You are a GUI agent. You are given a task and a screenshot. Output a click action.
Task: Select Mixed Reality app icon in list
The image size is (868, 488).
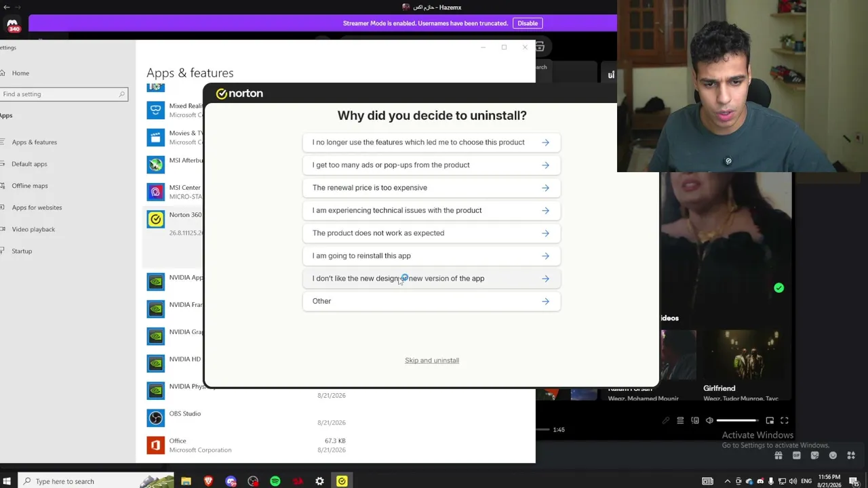coord(156,110)
